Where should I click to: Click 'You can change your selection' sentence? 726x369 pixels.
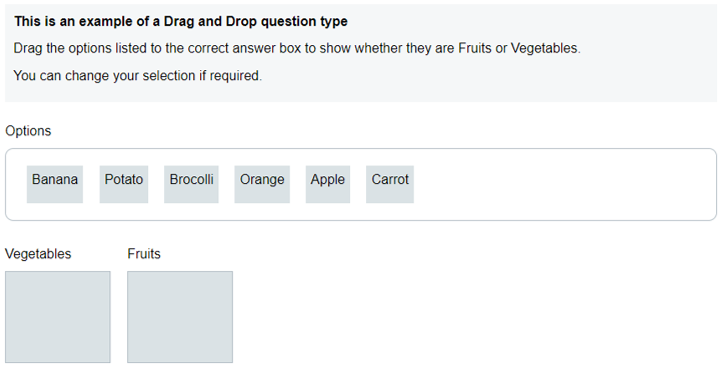[x=105, y=75]
